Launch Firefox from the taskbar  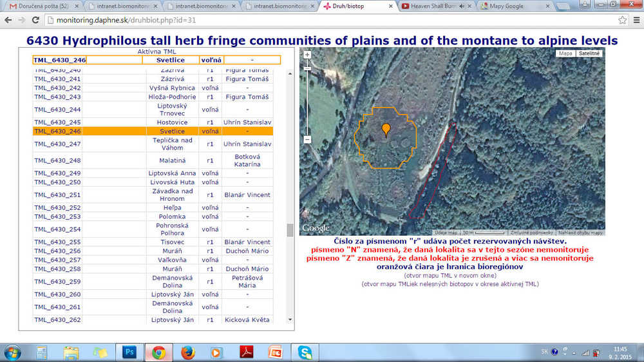(187, 352)
